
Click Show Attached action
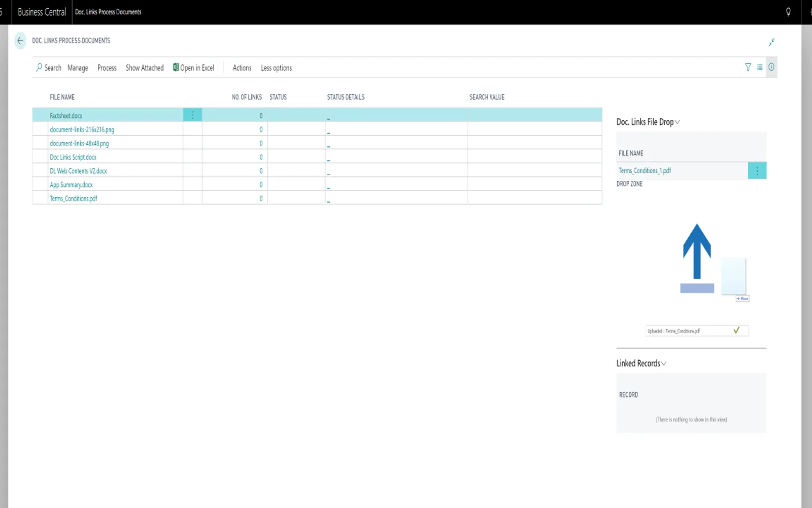[145, 68]
